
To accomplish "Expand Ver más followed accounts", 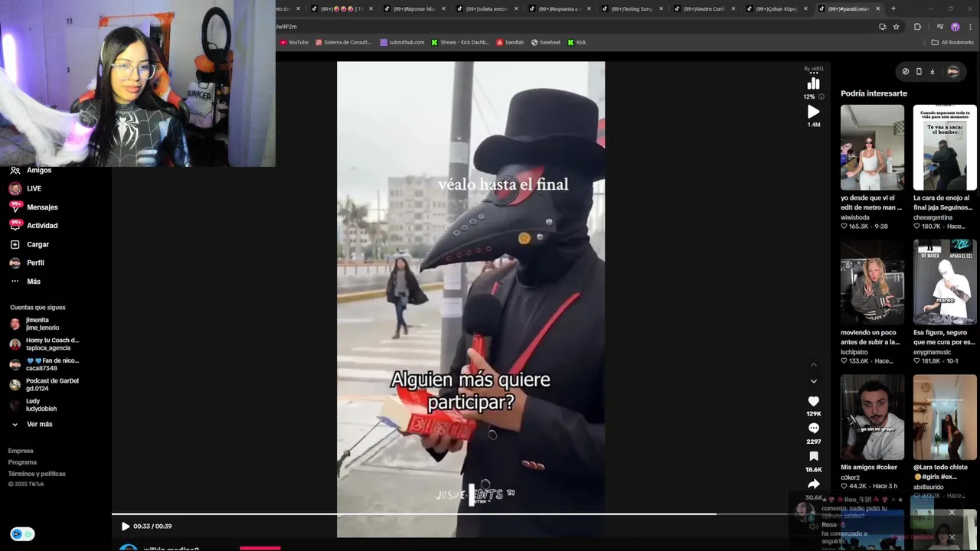I will [x=32, y=424].
